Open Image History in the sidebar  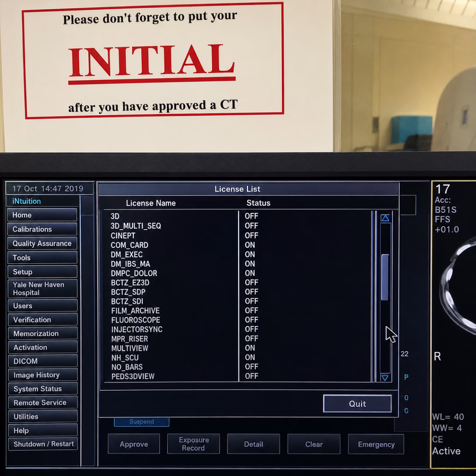pyautogui.click(x=42, y=375)
